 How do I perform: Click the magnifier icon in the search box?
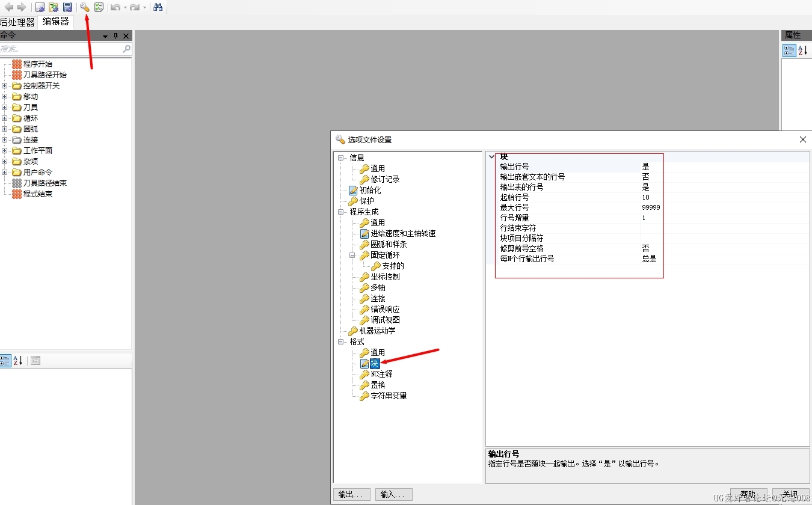click(x=126, y=49)
